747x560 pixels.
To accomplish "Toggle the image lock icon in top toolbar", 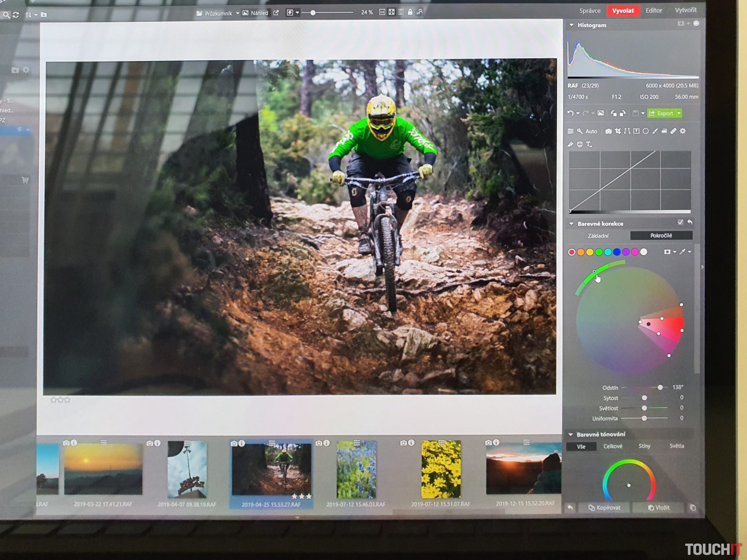I will [410, 12].
